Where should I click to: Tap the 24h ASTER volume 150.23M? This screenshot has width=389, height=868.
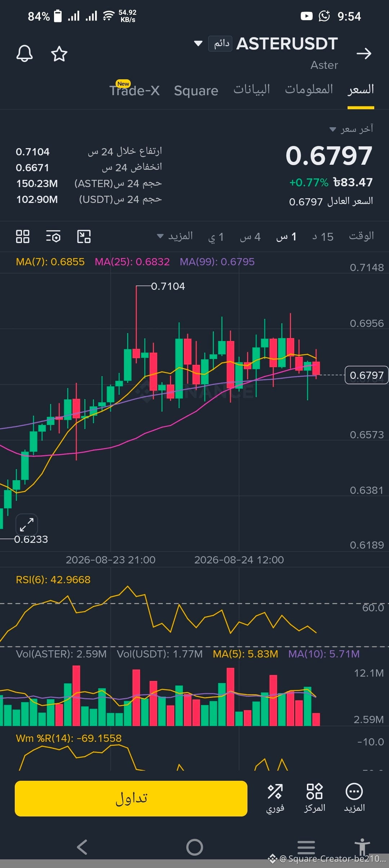coord(37,183)
